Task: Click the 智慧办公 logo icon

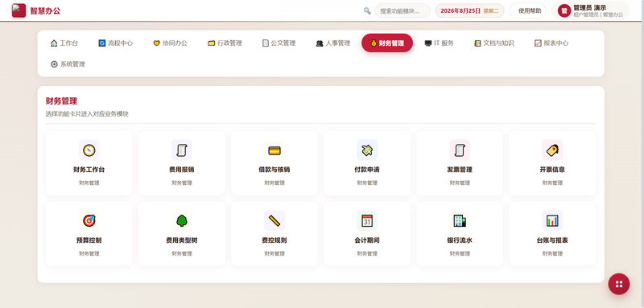Action: pyautogui.click(x=19, y=10)
